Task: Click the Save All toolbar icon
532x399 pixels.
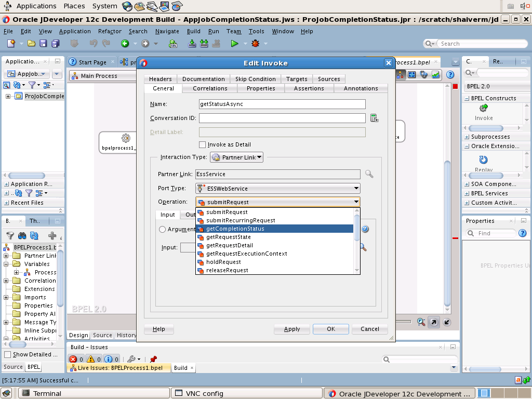Action: pyautogui.click(x=54, y=44)
